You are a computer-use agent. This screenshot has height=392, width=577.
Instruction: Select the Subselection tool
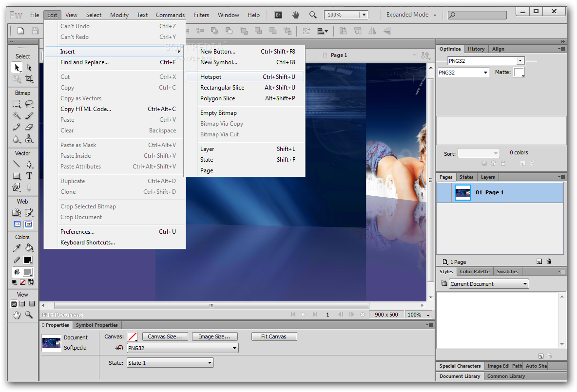29,67
